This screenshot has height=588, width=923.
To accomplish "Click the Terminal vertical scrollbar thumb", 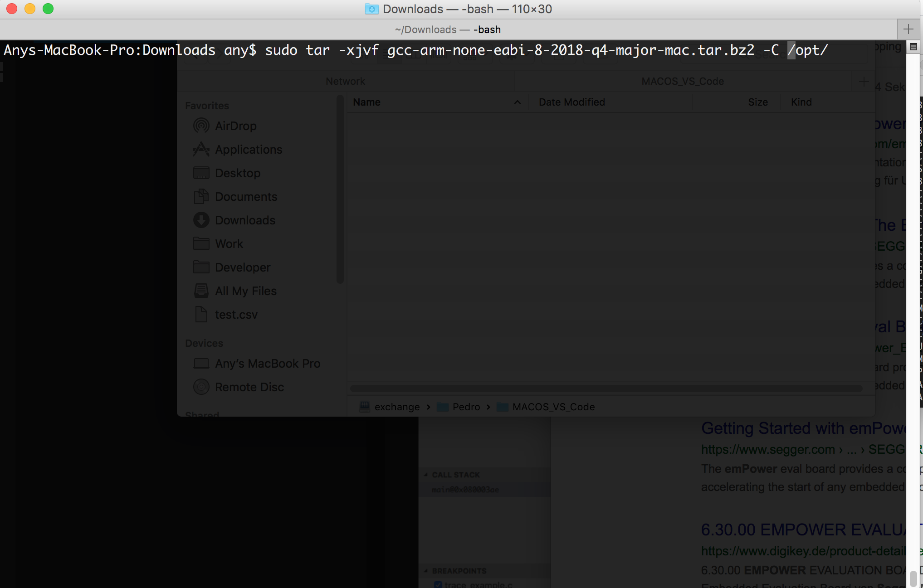I will click(x=913, y=579).
